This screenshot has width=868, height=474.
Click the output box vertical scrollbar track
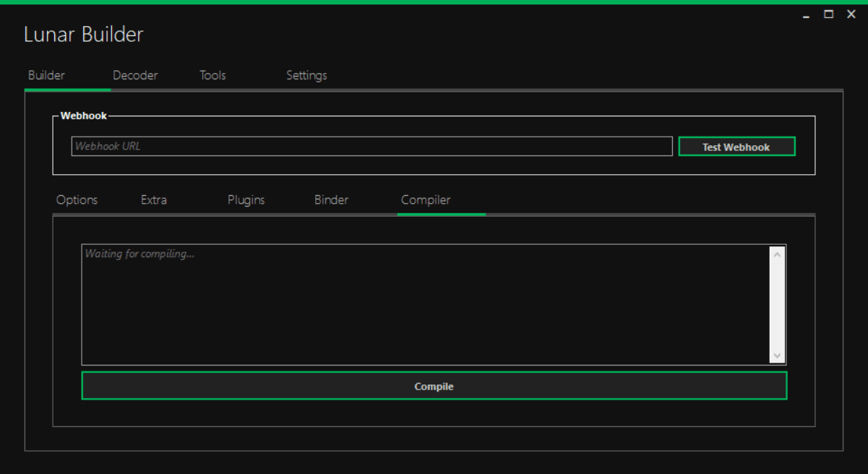(x=778, y=304)
